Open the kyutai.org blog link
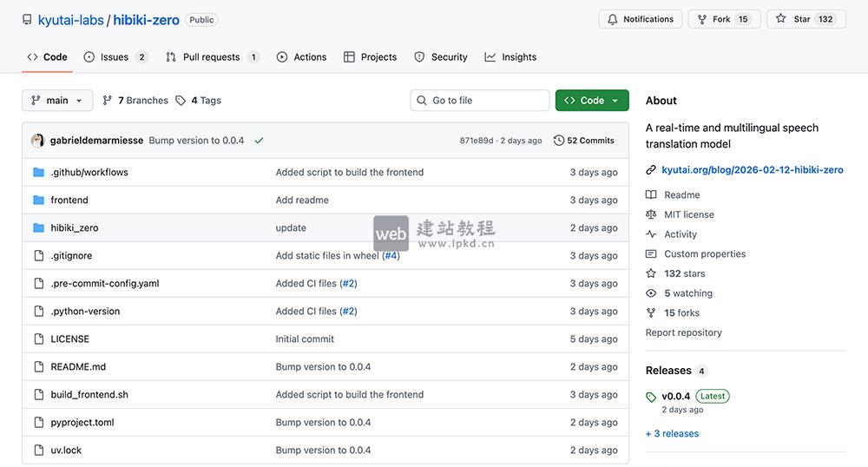 tap(752, 170)
